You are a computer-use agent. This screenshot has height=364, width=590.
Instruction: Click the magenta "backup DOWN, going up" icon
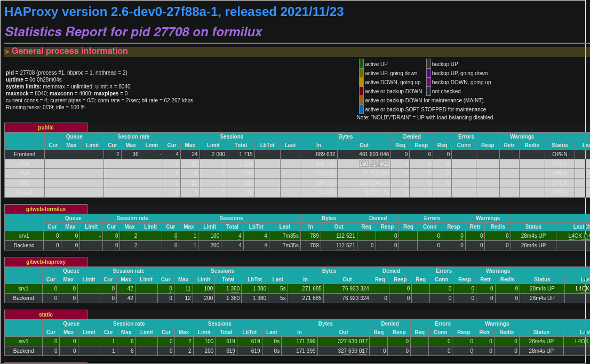(x=429, y=82)
